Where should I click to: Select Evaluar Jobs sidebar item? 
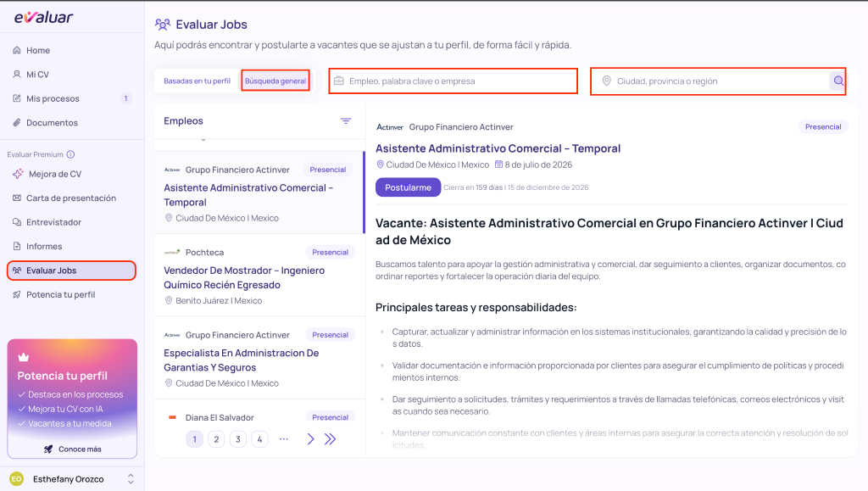pos(72,271)
